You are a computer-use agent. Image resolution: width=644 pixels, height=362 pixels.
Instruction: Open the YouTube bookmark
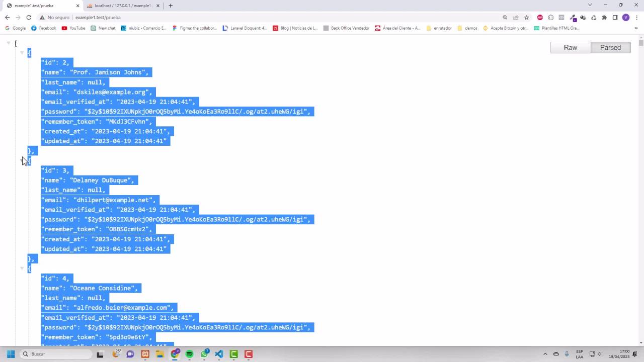pyautogui.click(x=73, y=28)
